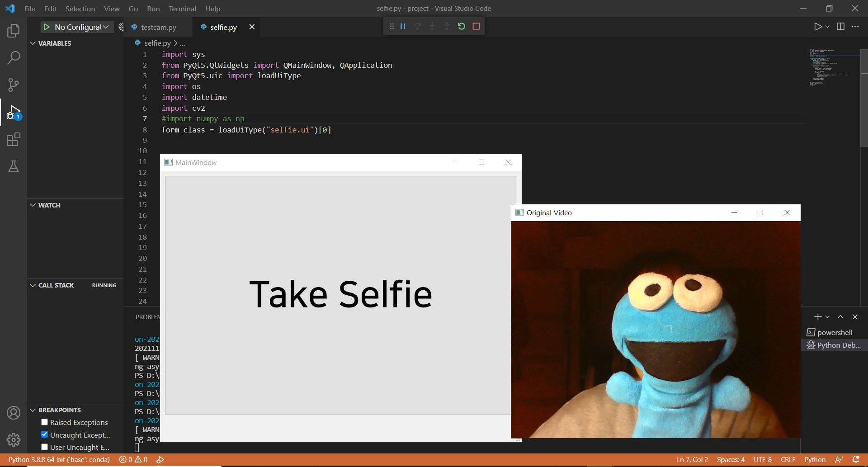Click the Step Over debug icon
This screenshot has height=467, width=868.
point(417,26)
